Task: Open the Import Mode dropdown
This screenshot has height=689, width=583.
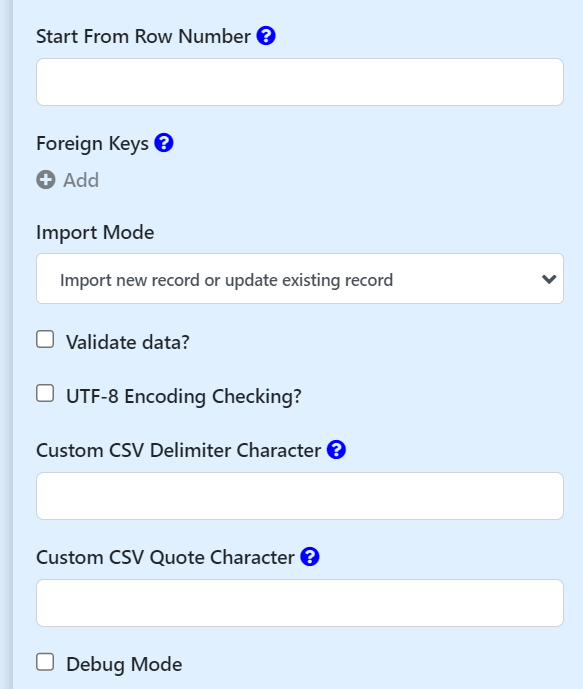Action: pyautogui.click(x=300, y=279)
